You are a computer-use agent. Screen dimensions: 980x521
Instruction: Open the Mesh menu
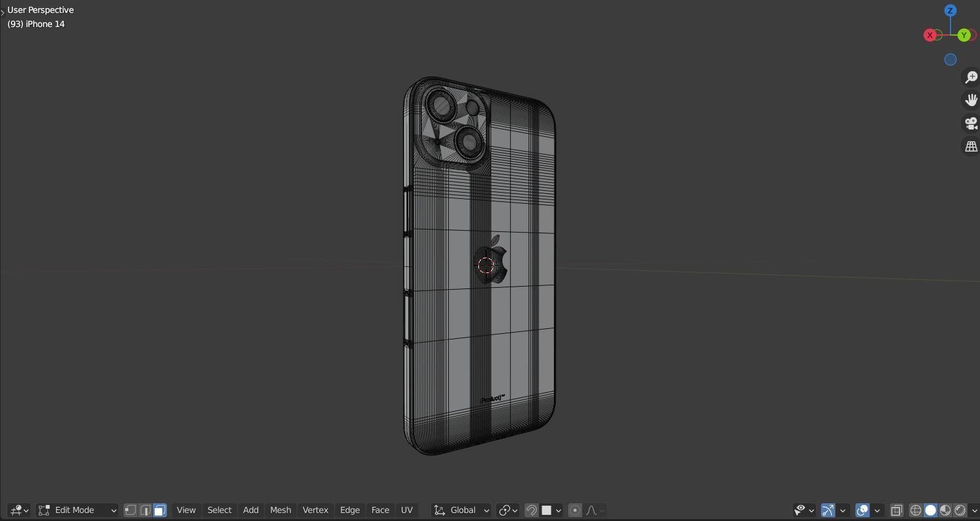(281, 510)
